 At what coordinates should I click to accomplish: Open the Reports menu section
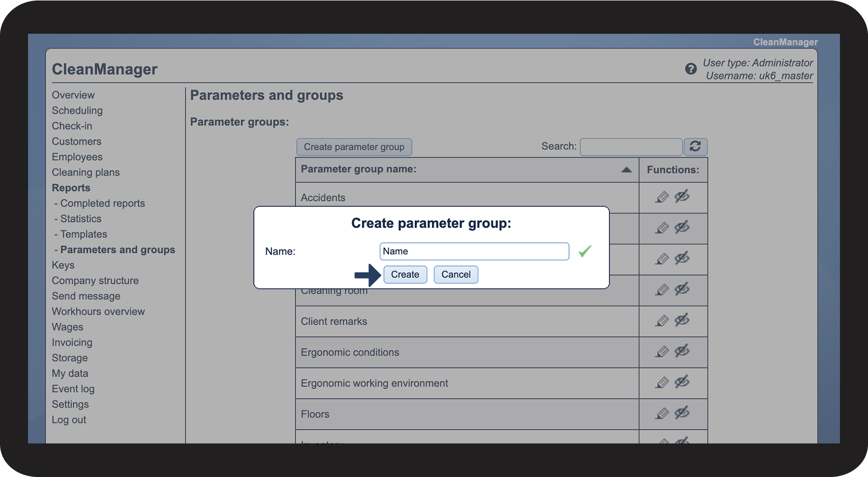coord(71,188)
